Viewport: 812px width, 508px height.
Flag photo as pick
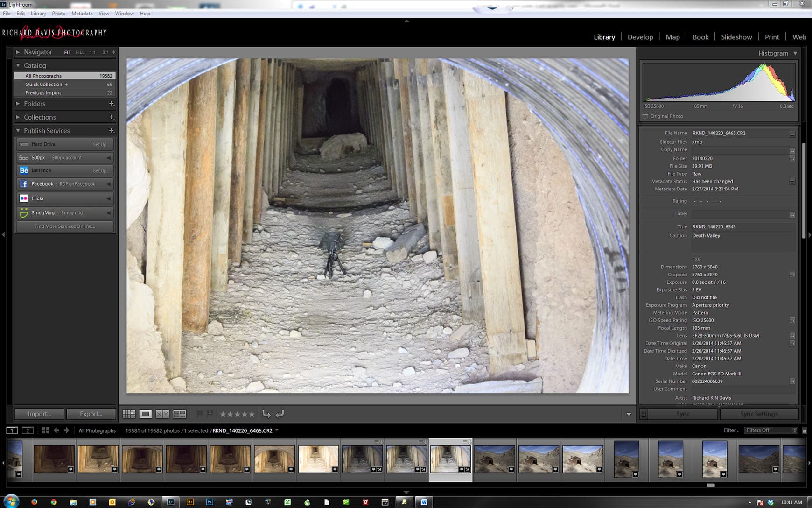200,414
